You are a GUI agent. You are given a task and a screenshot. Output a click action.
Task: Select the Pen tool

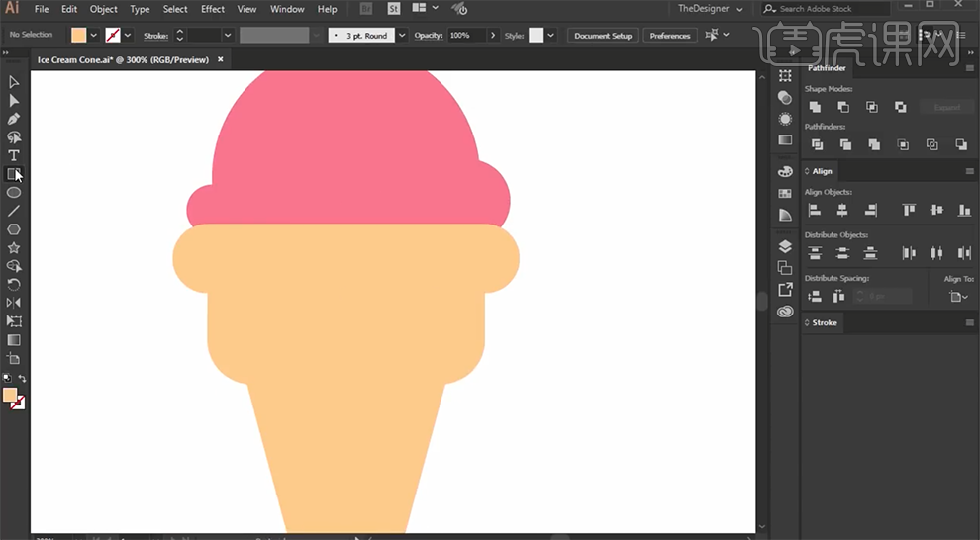14,119
